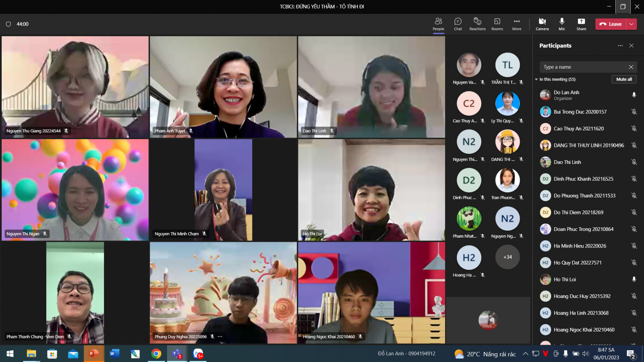Select Pham Thanh Chung -Vien Dien video tile

(75, 293)
